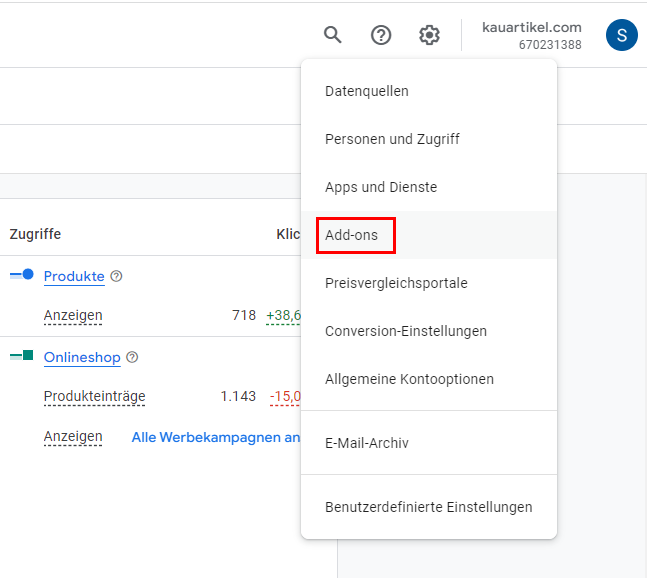
Task: Click the Alle Werbekampagnen link
Action: tap(216, 437)
